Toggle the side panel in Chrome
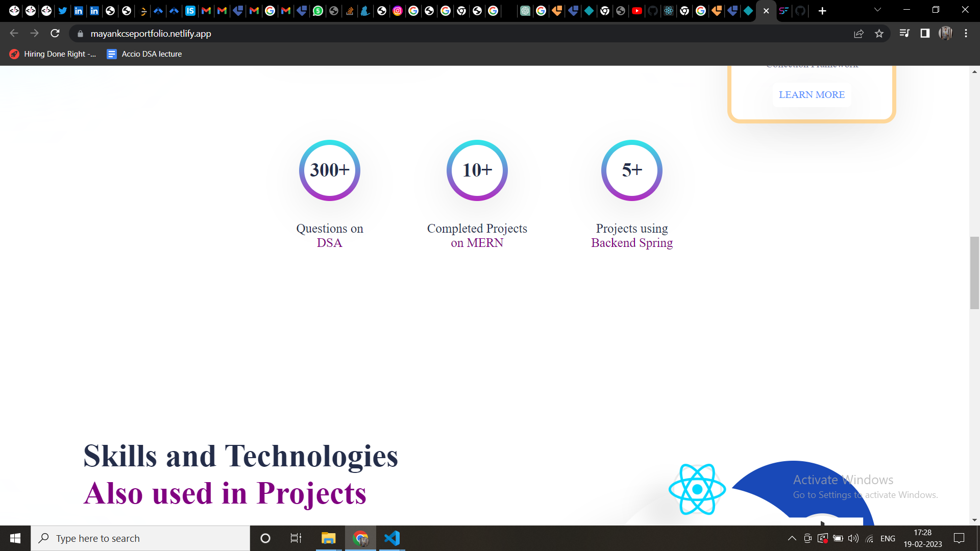Image resolution: width=980 pixels, height=551 pixels. (x=924, y=33)
